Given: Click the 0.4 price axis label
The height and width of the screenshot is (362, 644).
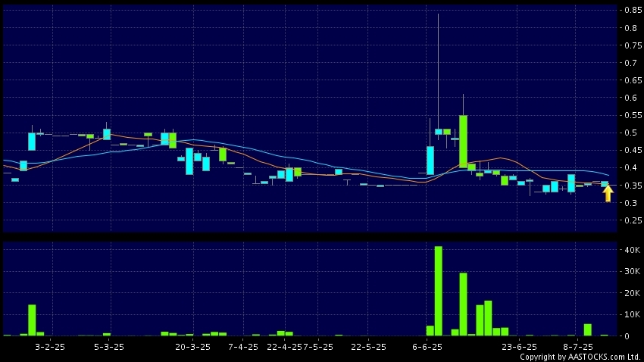Looking at the screenshot, I should pyautogui.click(x=631, y=167).
